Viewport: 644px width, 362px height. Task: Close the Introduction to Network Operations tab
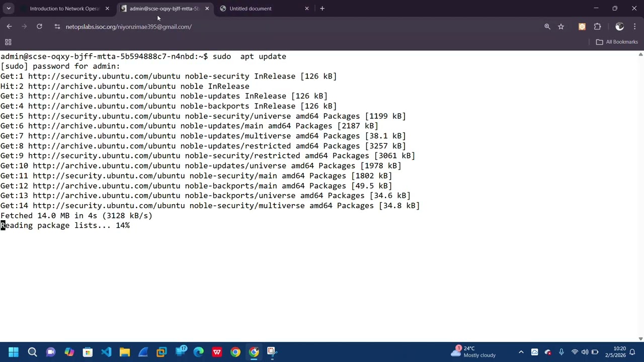(x=107, y=9)
